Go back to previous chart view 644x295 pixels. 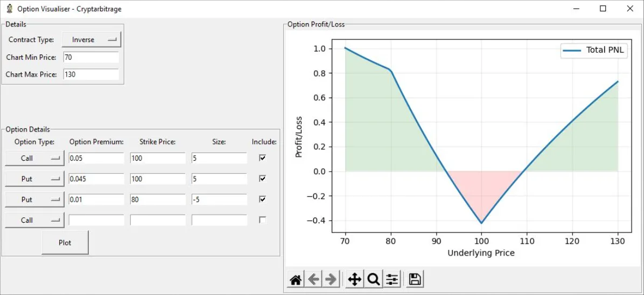[x=313, y=280]
